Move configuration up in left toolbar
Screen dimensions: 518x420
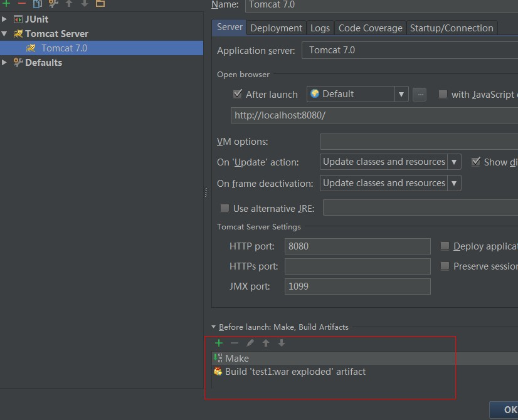tap(69, 4)
